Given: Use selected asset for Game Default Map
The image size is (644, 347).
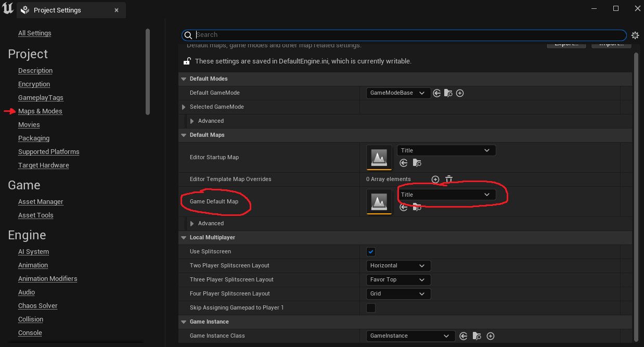Looking at the screenshot, I should (x=404, y=207).
